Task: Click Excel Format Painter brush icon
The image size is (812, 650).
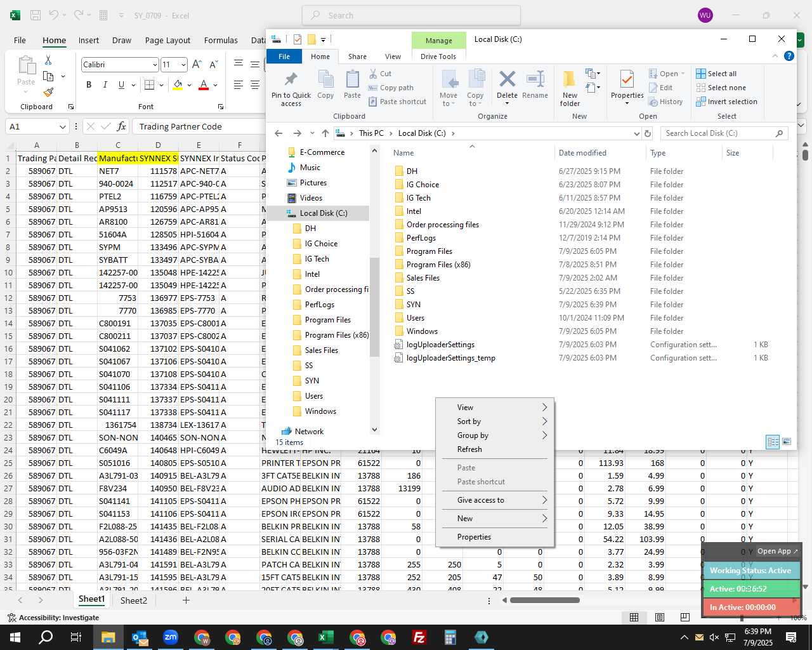Action: click(x=48, y=92)
